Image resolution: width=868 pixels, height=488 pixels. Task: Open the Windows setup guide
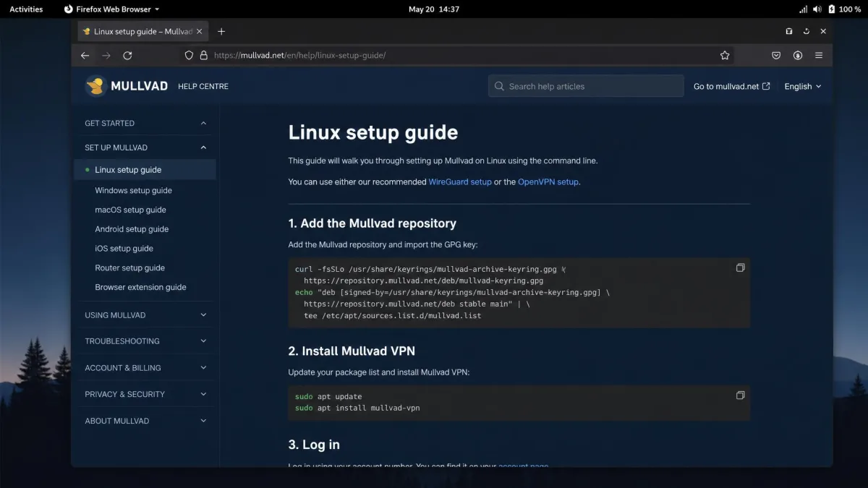[x=134, y=191]
